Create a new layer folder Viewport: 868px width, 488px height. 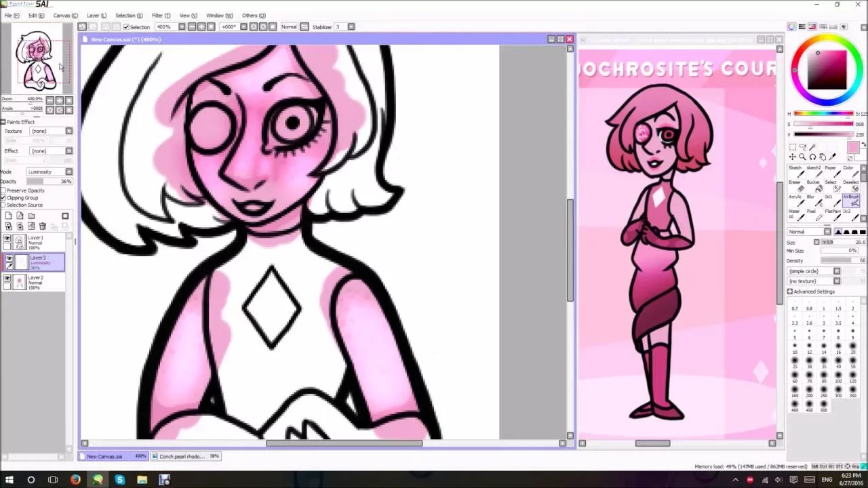point(31,216)
